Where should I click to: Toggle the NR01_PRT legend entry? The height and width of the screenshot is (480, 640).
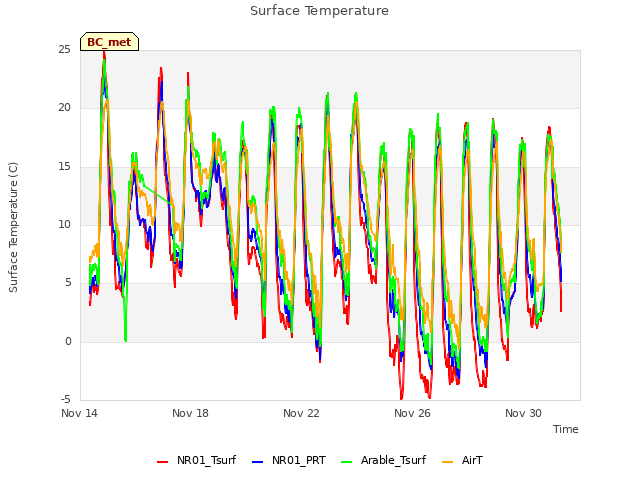click(x=289, y=461)
